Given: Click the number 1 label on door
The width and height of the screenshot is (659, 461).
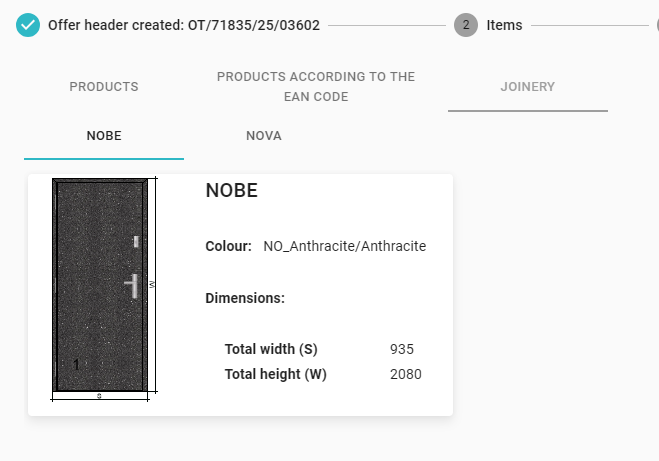Looking at the screenshot, I should (77, 365).
